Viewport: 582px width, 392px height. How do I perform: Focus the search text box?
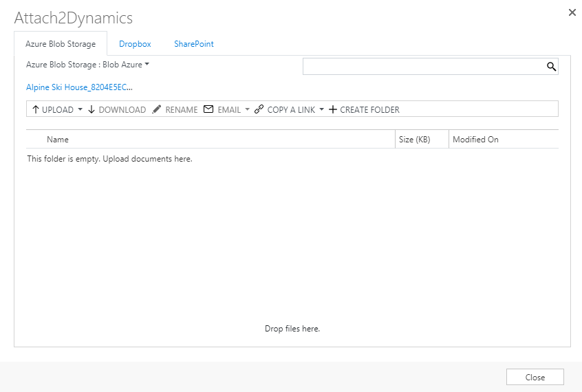pyautogui.click(x=423, y=66)
